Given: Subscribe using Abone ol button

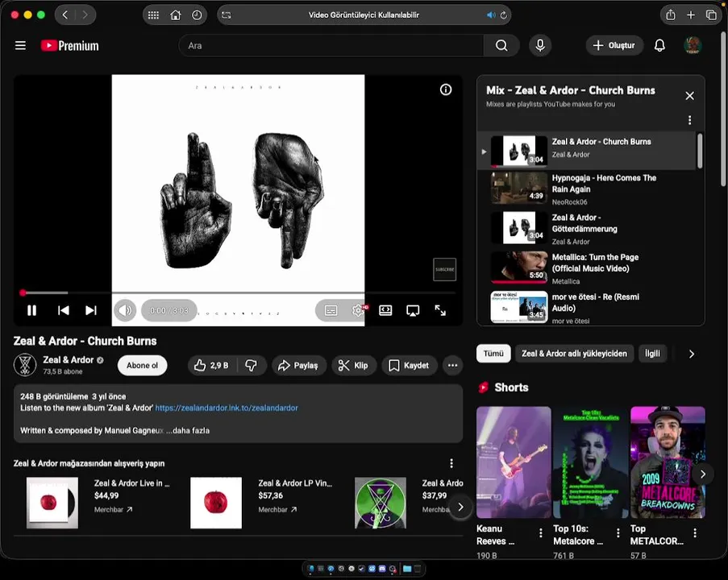Looking at the screenshot, I should [142, 366].
